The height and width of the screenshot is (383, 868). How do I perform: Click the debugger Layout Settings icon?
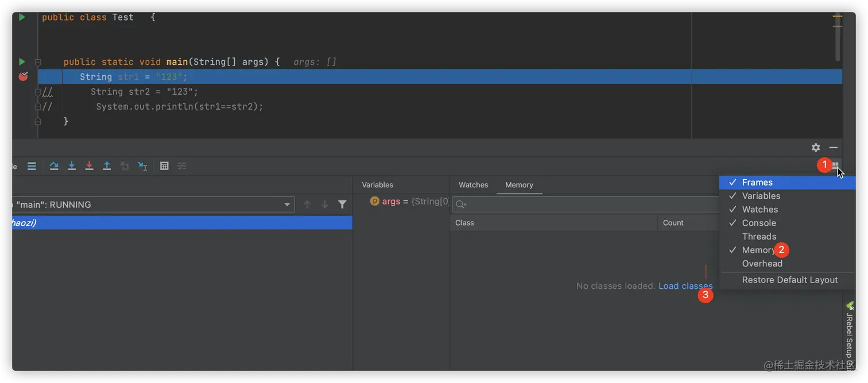click(835, 165)
